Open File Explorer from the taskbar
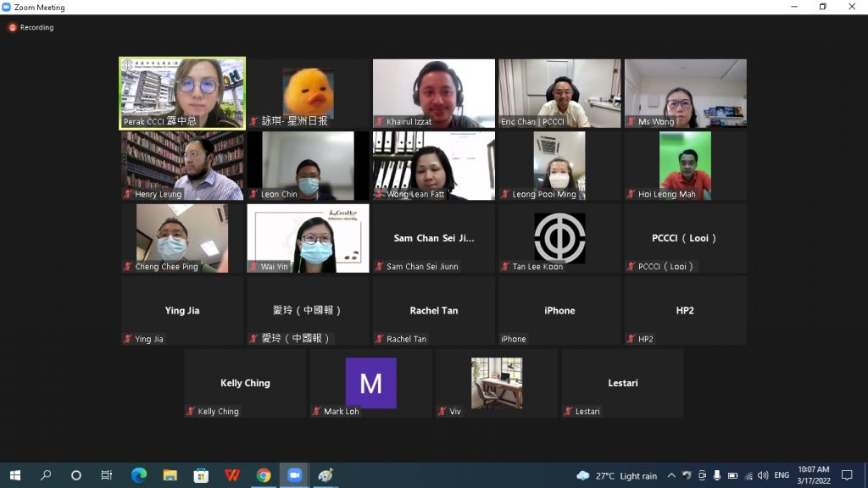The width and height of the screenshot is (868, 488). (x=170, y=475)
